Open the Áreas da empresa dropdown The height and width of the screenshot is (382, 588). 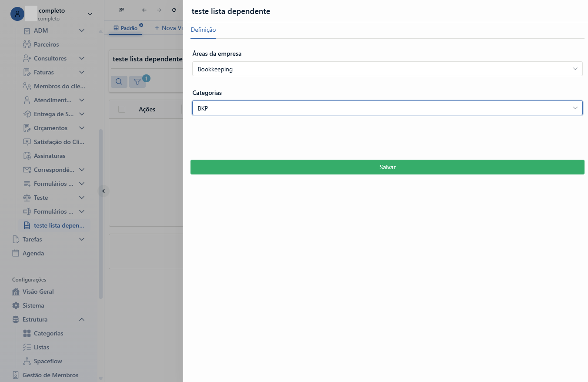pos(387,69)
